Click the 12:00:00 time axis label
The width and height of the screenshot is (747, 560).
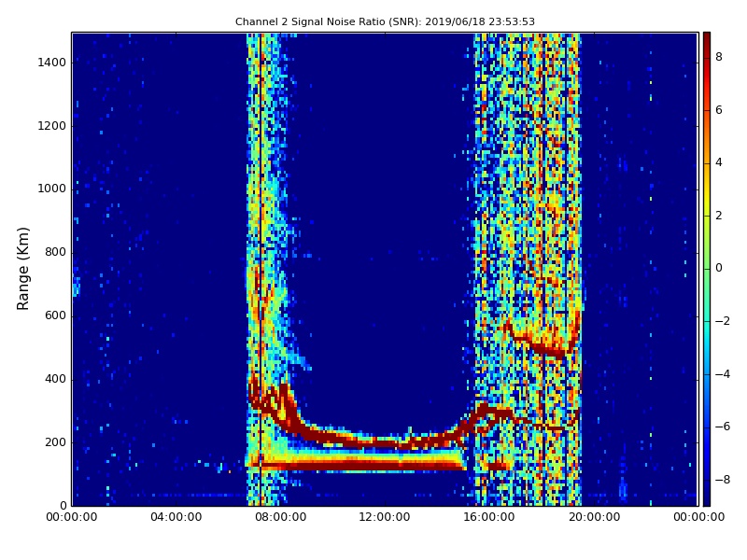pos(385,517)
